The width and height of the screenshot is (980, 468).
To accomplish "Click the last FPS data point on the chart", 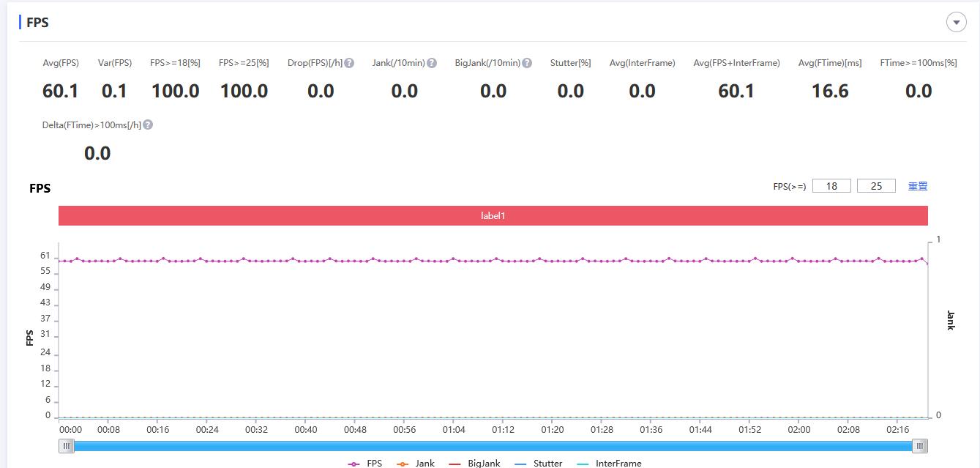I will pos(927,264).
